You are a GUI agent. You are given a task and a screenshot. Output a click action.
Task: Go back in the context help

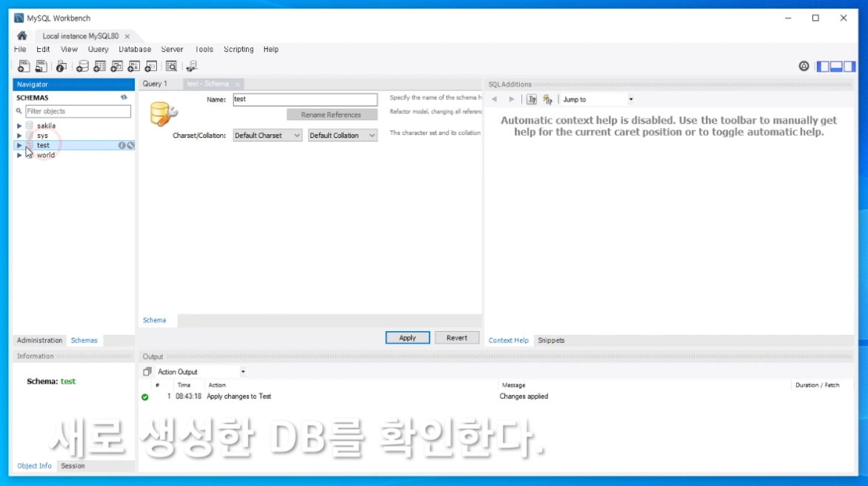(x=494, y=99)
